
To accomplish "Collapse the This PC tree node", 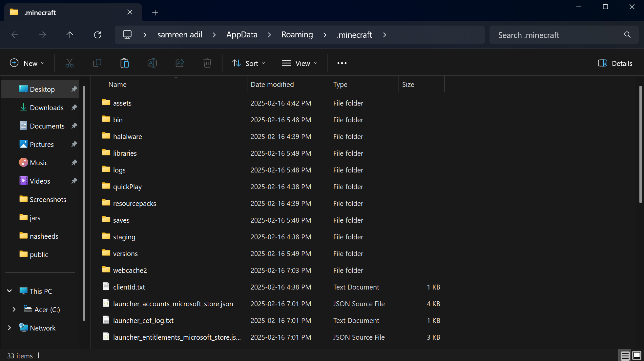I will coord(10,291).
